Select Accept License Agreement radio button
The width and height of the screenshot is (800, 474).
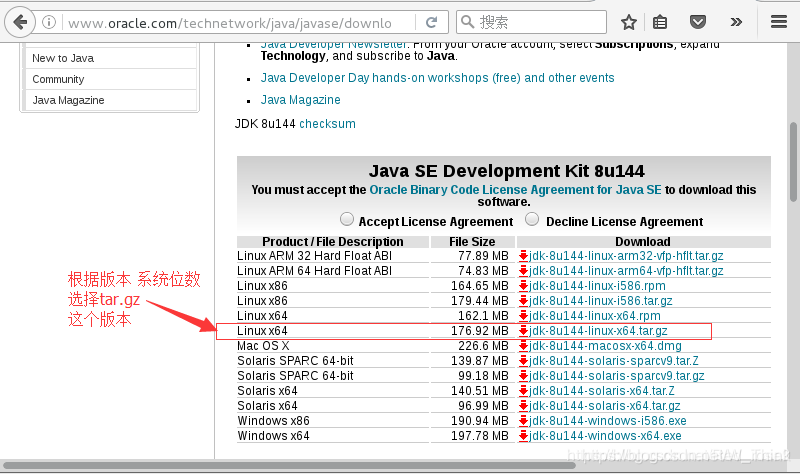click(347, 219)
